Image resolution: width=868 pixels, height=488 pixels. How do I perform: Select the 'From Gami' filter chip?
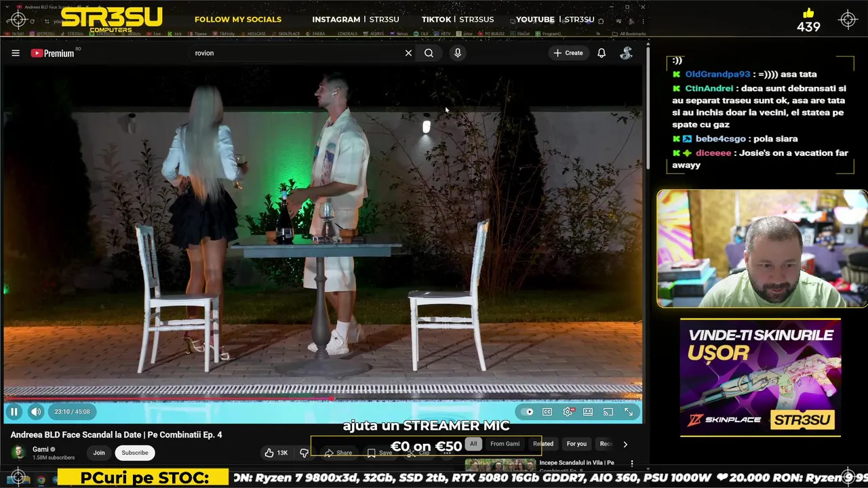click(x=505, y=444)
